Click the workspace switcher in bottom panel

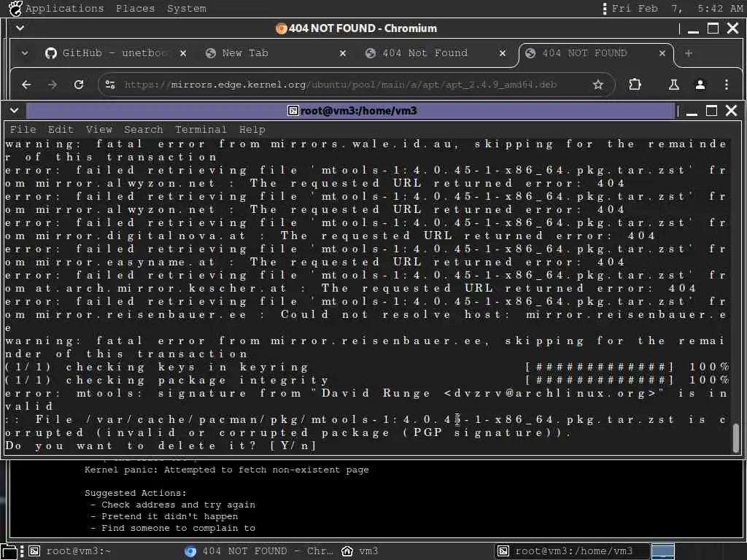tap(663, 551)
